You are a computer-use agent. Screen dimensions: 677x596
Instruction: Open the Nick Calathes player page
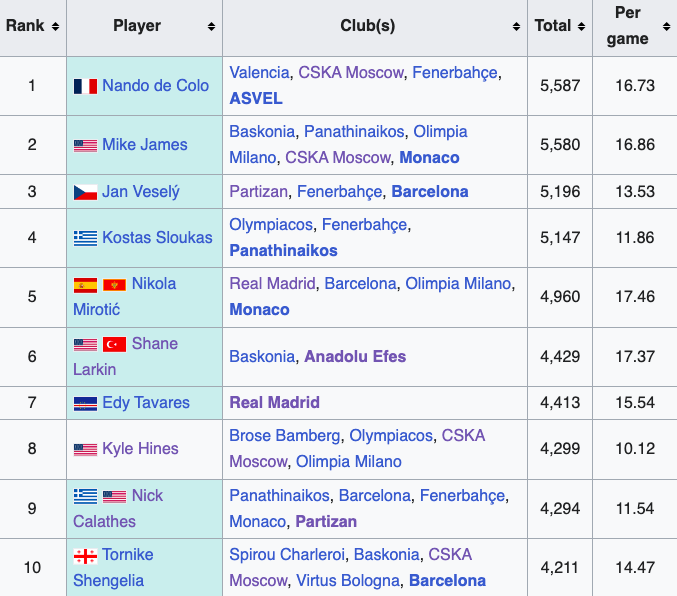point(146,496)
